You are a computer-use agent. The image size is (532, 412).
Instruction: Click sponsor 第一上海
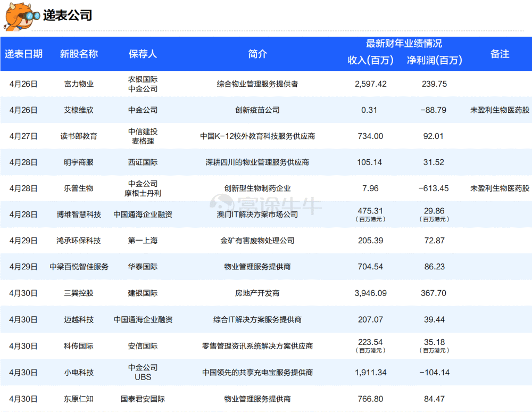[x=143, y=241]
